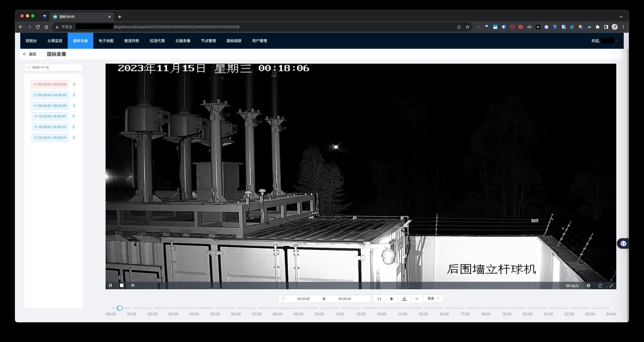This screenshot has width=644, height=342.
Task: Select the 12:25:00–12:26:00 recording clip
Action: point(50,116)
